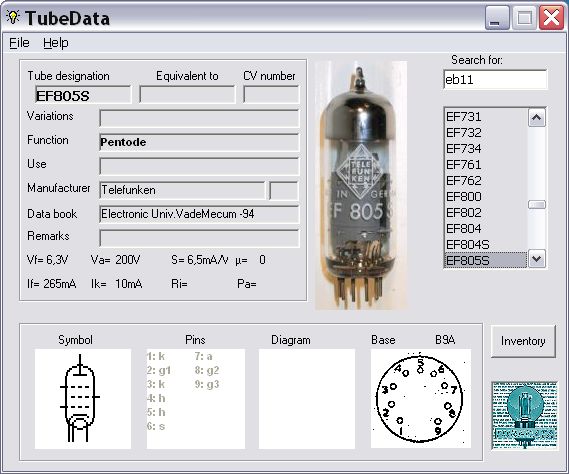
Task: Click the EF805S tube photograph
Action: click(x=360, y=185)
